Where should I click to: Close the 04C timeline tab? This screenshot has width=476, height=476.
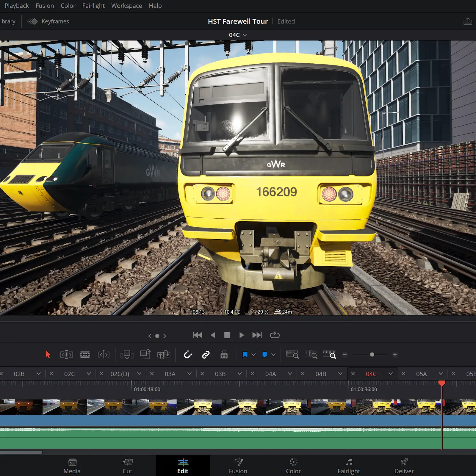tap(353, 374)
